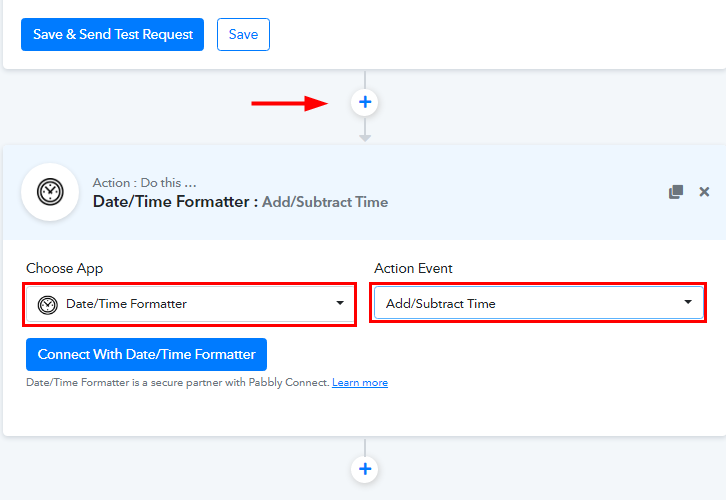Image resolution: width=726 pixels, height=500 pixels.
Task: Remove the action step with the X icon
Action: click(704, 192)
